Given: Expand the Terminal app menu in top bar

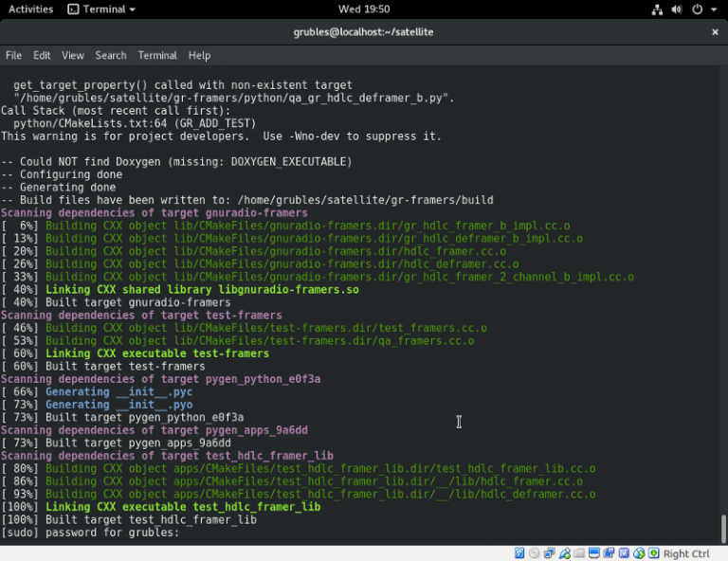Looking at the screenshot, I should [101, 9].
